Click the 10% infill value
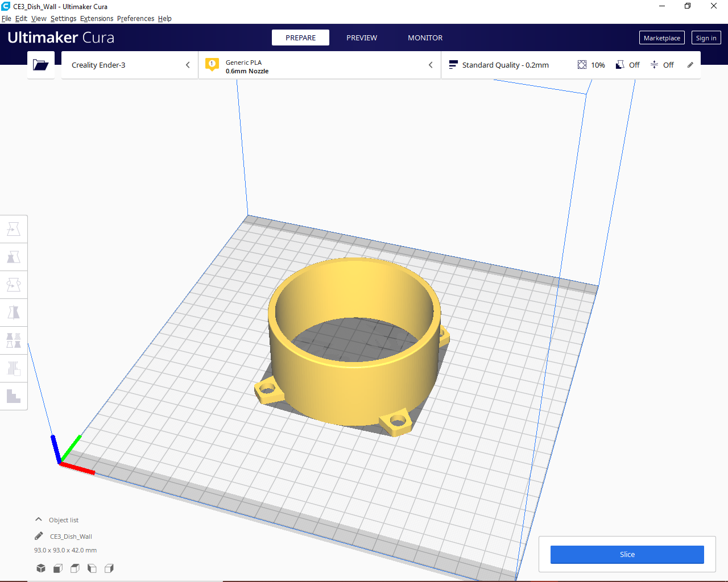The width and height of the screenshot is (728, 582). [598, 65]
